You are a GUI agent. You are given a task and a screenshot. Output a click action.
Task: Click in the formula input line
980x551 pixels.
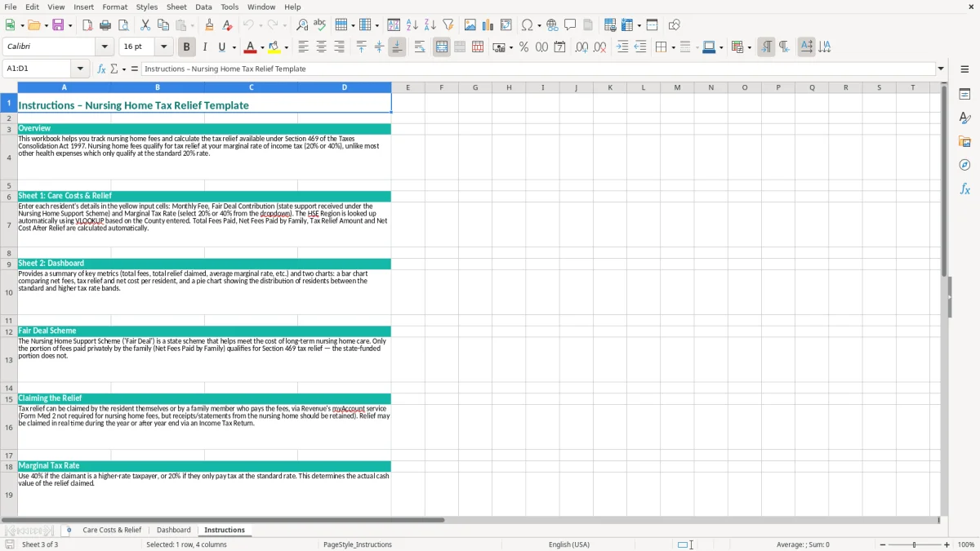[539, 69]
